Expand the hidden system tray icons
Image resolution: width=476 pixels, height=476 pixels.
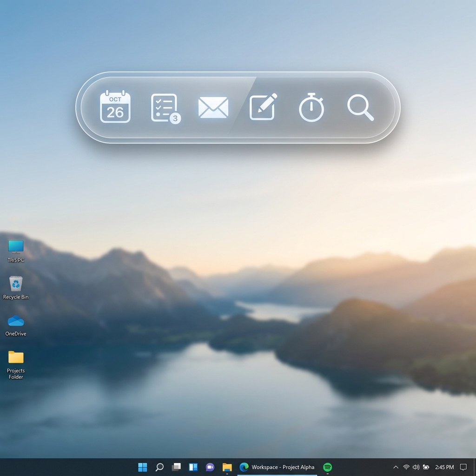pyautogui.click(x=396, y=467)
